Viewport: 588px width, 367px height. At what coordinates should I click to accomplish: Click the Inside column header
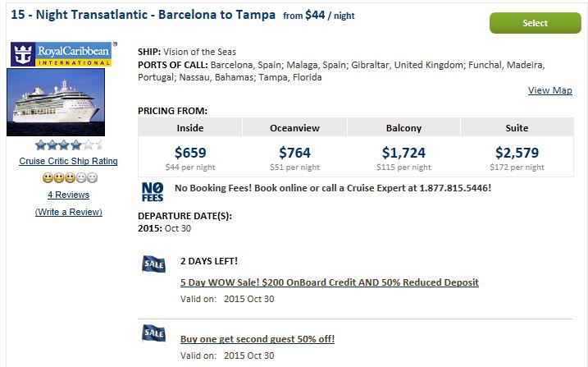click(190, 127)
